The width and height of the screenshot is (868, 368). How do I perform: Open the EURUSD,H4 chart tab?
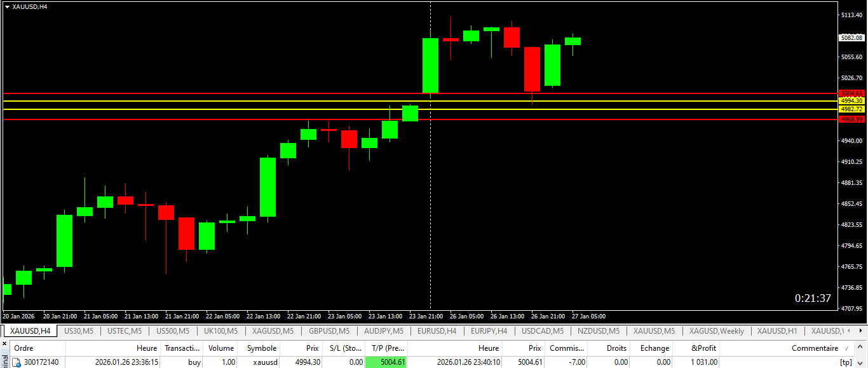pos(437,331)
